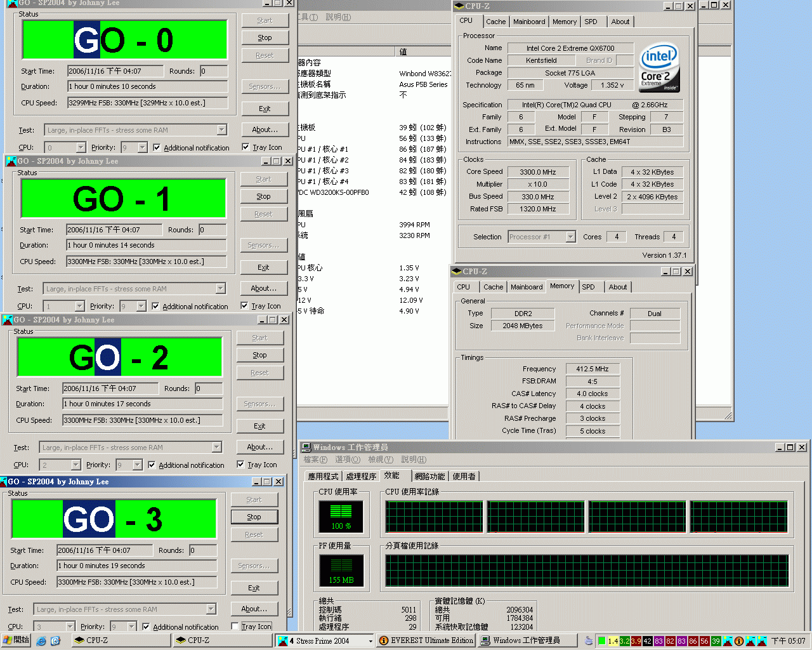Open CPU-Z Processor #1 selection dropdown

570,237
